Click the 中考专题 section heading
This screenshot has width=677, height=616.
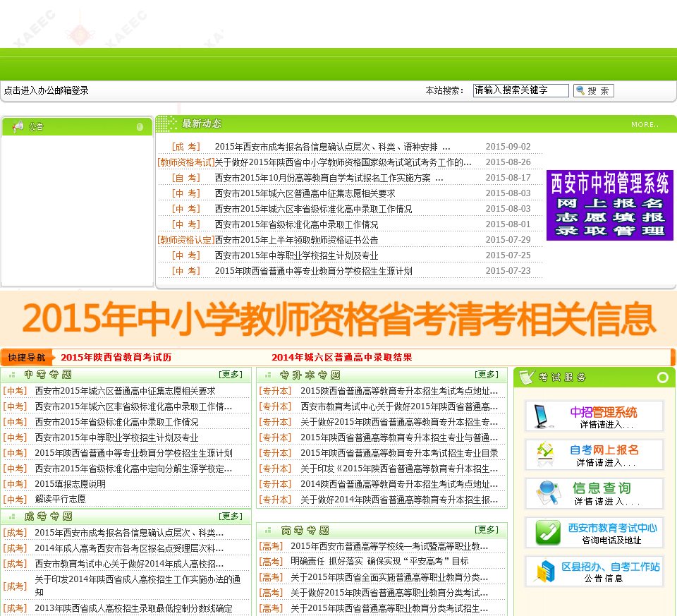[x=48, y=375]
